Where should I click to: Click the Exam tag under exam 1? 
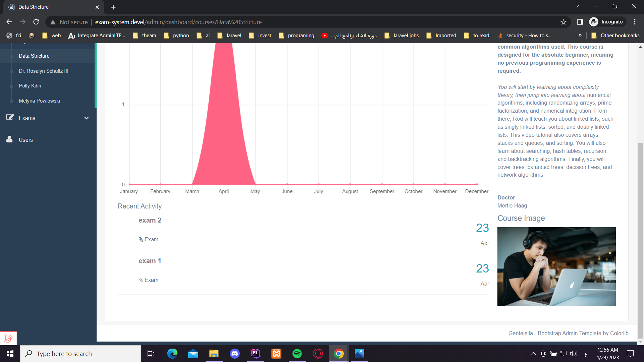[149, 280]
